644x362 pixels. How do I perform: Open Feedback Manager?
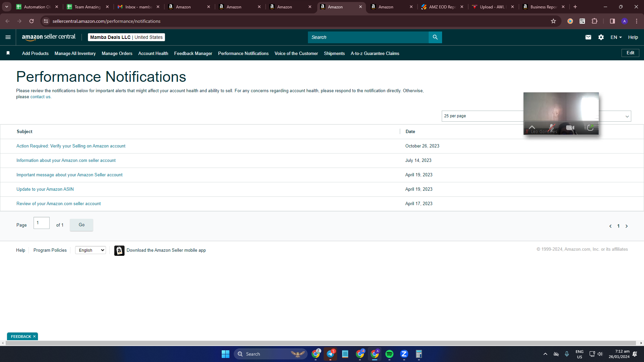click(x=193, y=53)
